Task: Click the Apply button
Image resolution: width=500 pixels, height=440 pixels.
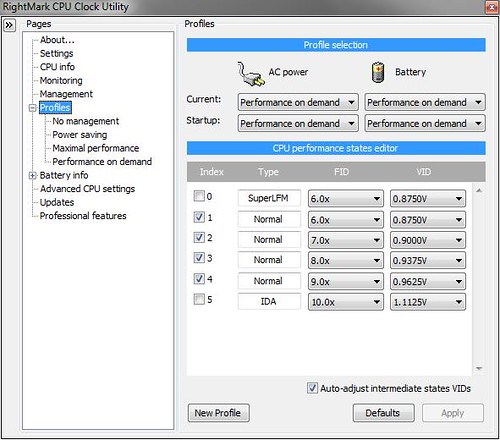Action: 453,413
